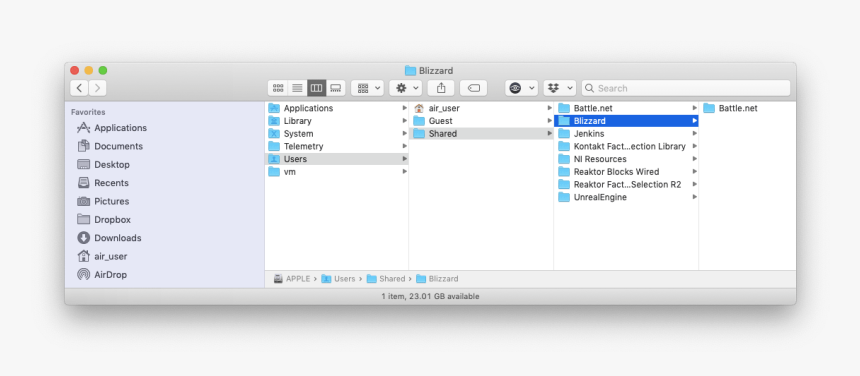Select the Kontakt Fact...ection Library folder

click(x=626, y=146)
